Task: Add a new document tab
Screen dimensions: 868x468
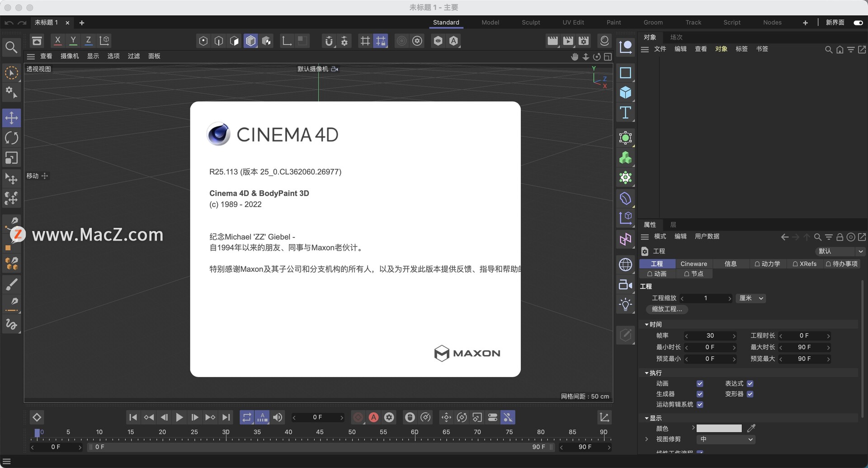Action: tap(81, 23)
